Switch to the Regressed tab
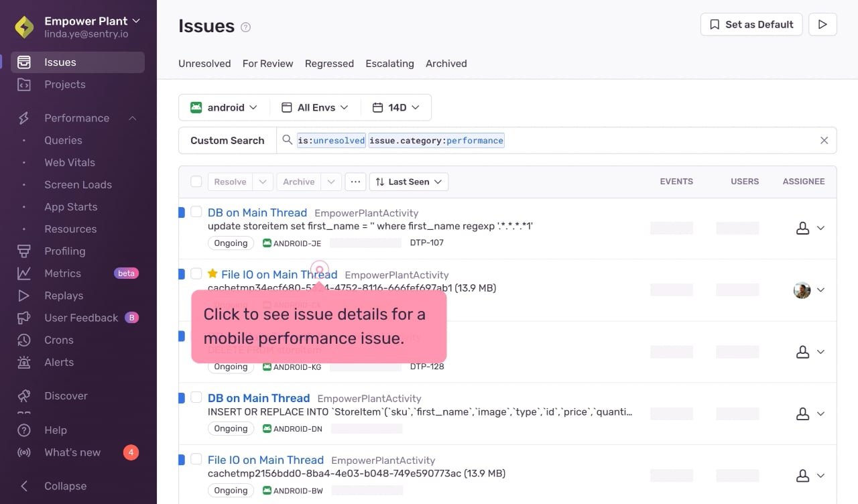The width and height of the screenshot is (858, 504). coord(329,64)
